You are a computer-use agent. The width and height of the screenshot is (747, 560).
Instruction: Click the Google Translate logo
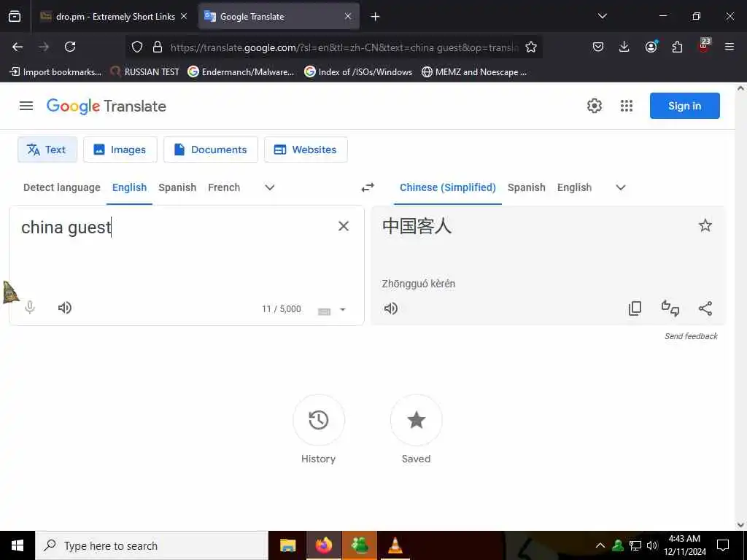point(107,106)
